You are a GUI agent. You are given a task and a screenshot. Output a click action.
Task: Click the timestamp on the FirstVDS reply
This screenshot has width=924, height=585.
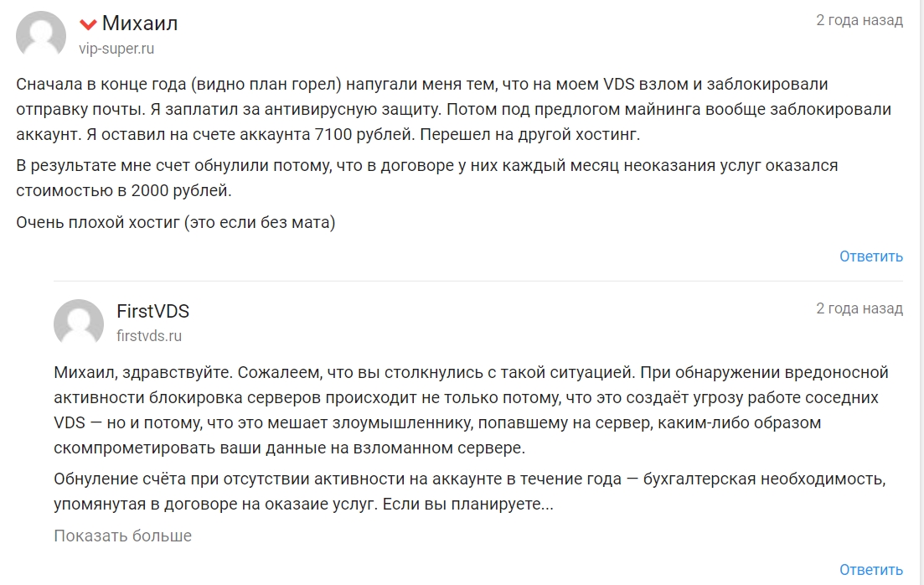(859, 308)
